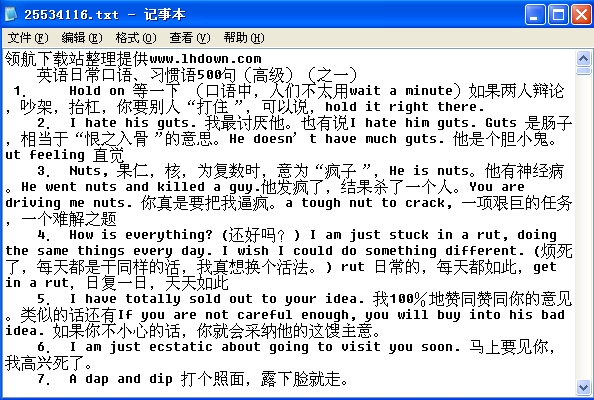Click the window title 25534116.txt - 记事本
Screen dimensions: 594x400
[105, 15]
